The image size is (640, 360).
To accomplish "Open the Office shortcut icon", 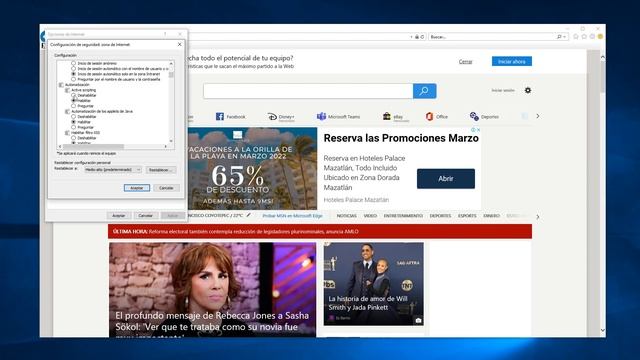I will coord(429,117).
